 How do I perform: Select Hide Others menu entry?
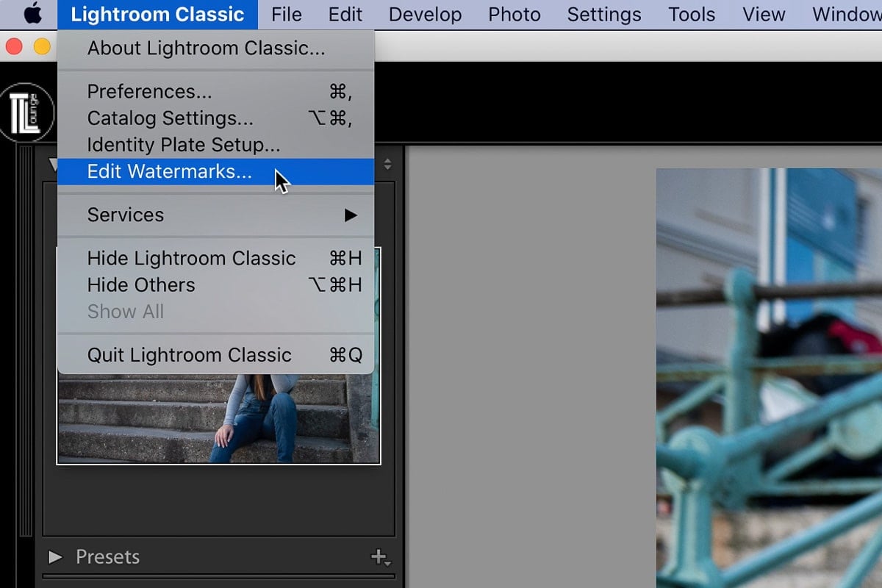[215, 284]
